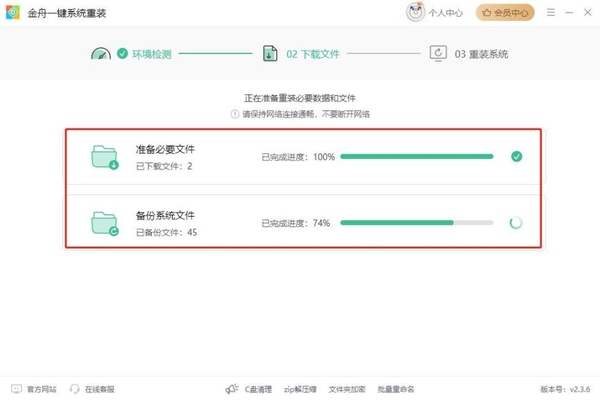The image size is (600, 400).
Task: Click the loading spinner for 备份系统文件
Action: pos(516,223)
